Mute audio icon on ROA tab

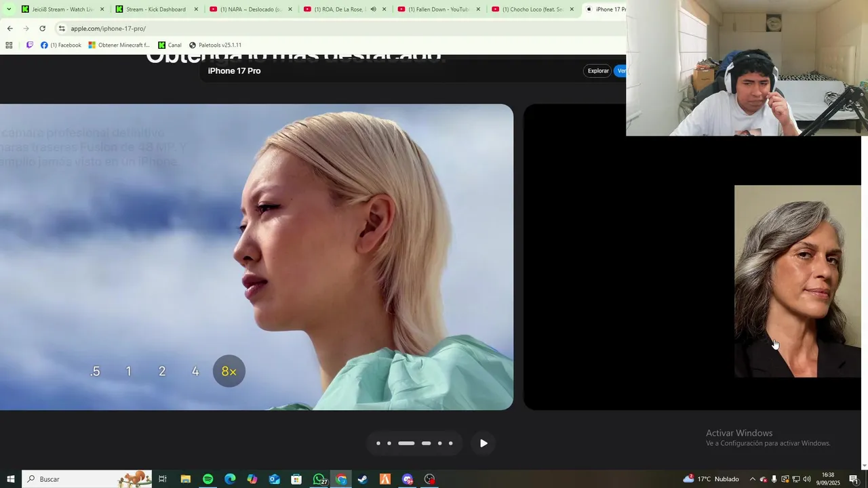coord(373,9)
